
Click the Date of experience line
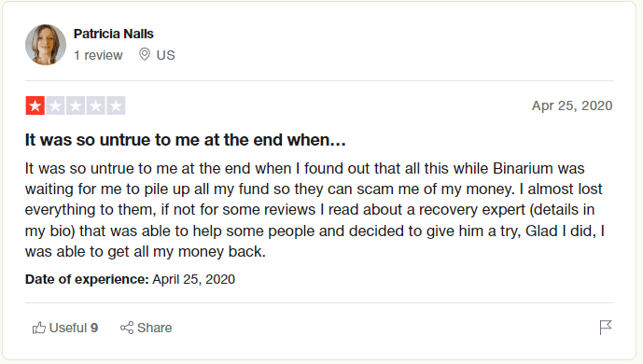pyautogui.click(x=130, y=279)
